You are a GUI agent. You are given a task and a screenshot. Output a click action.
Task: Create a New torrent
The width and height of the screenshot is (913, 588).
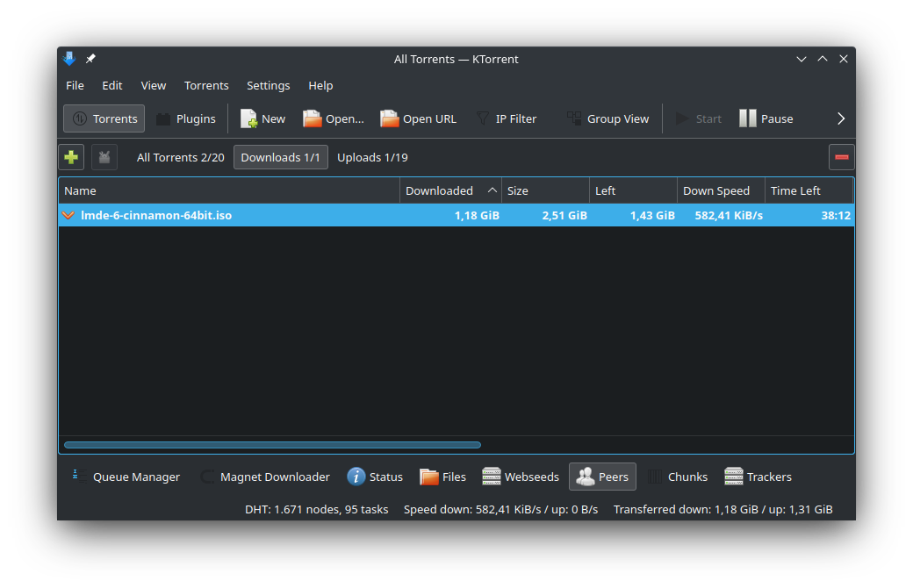263,118
